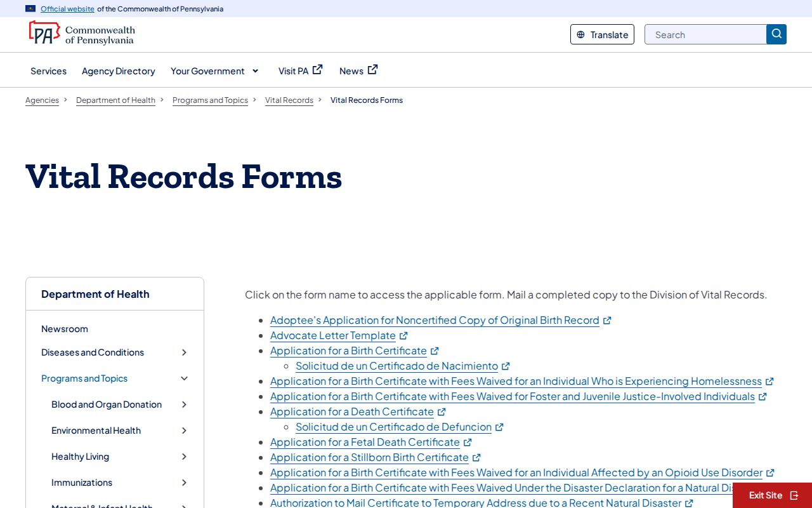Click the red Exit Site button
812x508 pixels.
click(772, 495)
